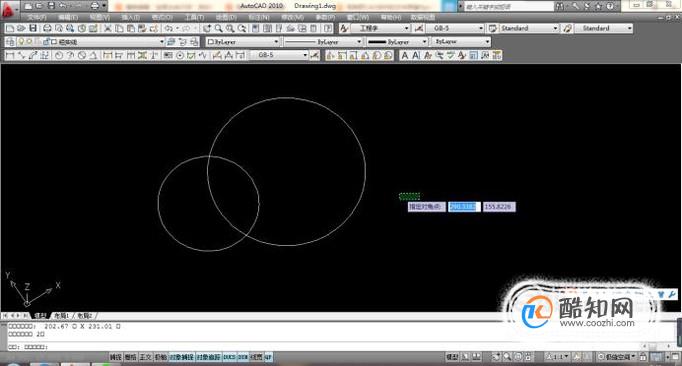The width and height of the screenshot is (682, 366).
Task: Toggle the DYN dynamic input button
Action: (243, 357)
